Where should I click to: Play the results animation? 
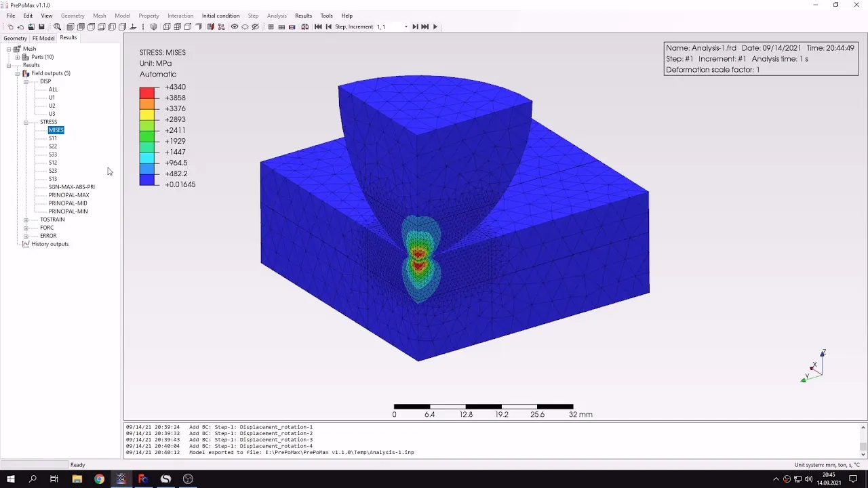pos(435,26)
